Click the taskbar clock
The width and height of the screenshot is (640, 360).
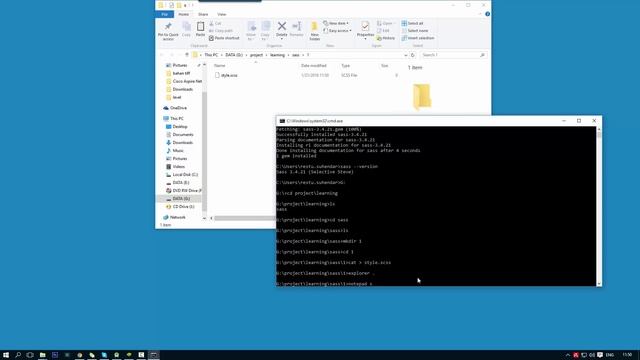(x=627, y=355)
